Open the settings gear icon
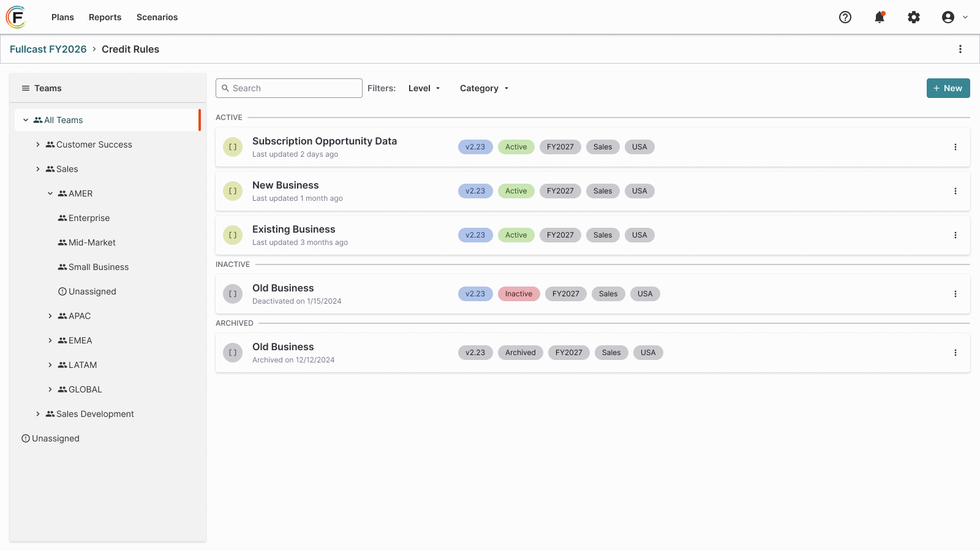980x551 pixels. [x=914, y=17]
